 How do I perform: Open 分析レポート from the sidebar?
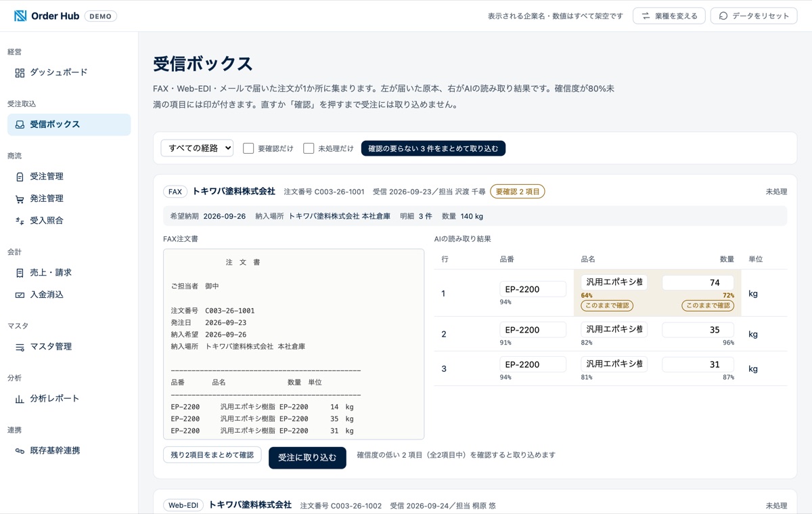[69, 399]
